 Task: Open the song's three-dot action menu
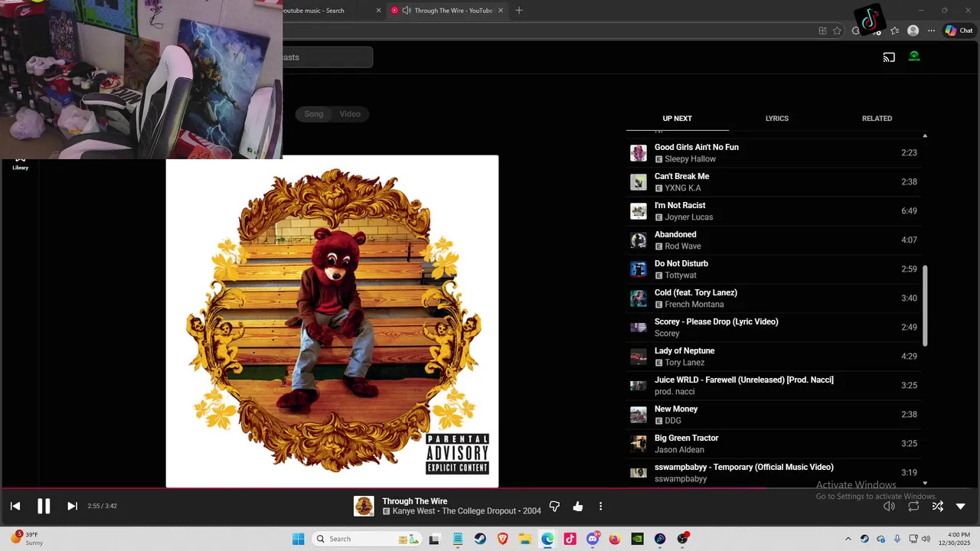click(600, 507)
